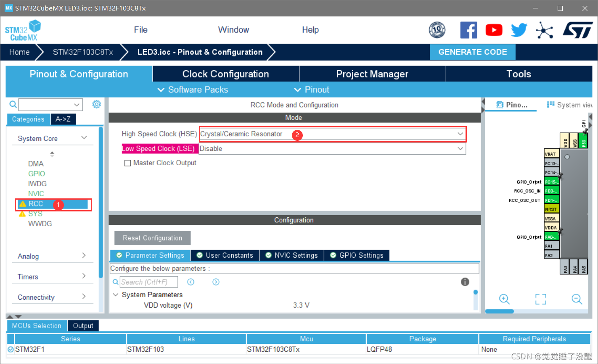
Task: Click the categories list vertical scrollbar
Action: pos(101,202)
